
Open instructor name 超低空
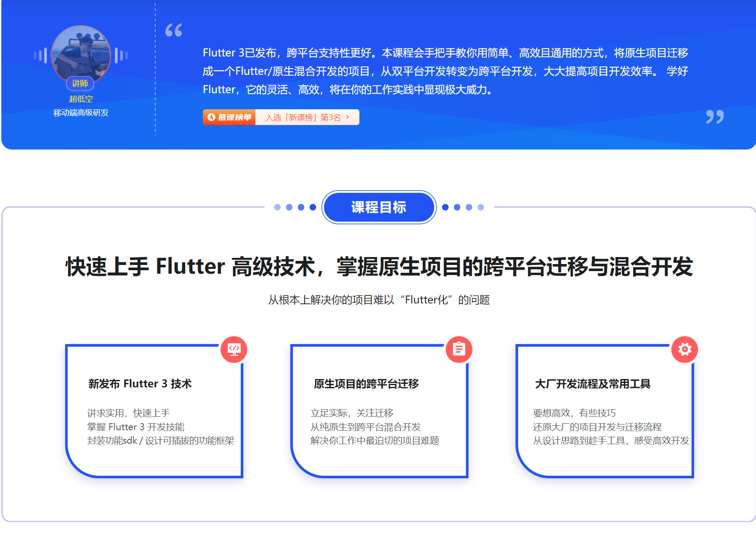[81, 99]
